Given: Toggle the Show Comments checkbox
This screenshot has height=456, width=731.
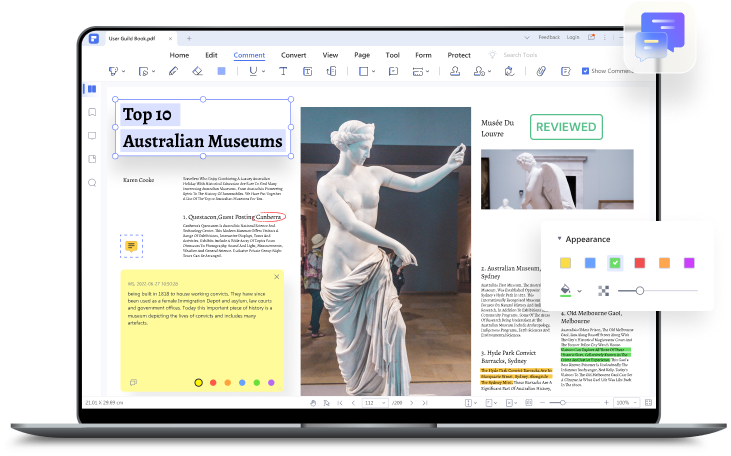Looking at the screenshot, I should pyautogui.click(x=585, y=71).
